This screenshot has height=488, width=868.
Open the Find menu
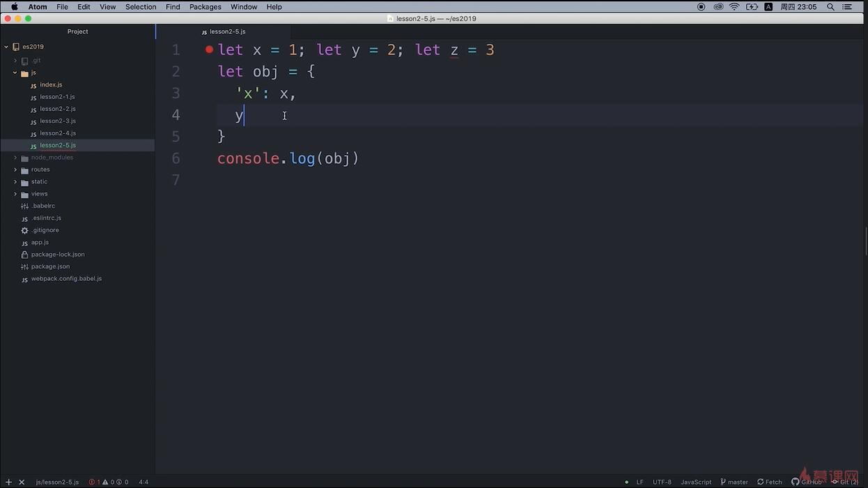173,7
